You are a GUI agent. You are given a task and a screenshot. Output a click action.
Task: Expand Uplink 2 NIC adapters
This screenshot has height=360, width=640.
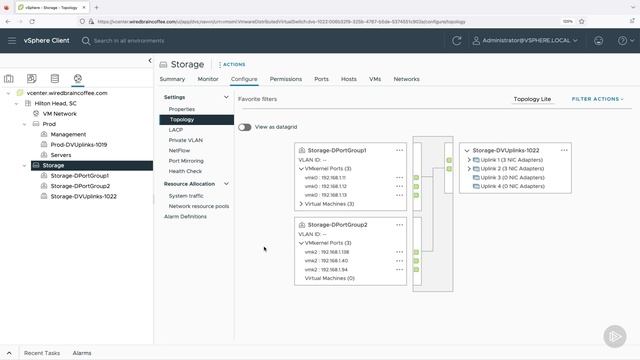(469, 169)
